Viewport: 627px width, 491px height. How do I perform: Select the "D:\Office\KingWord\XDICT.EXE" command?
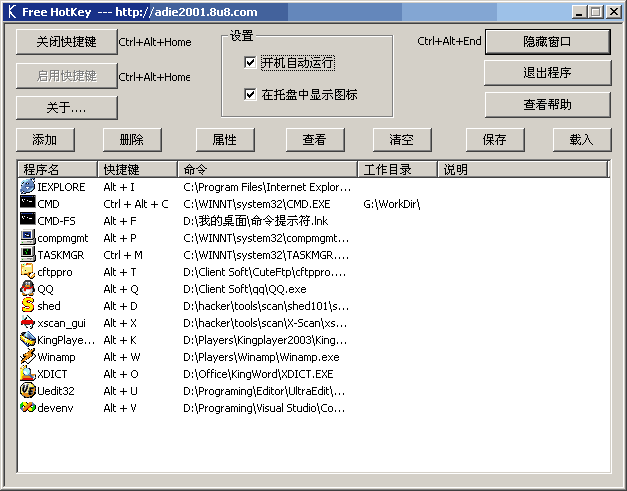tap(258, 374)
